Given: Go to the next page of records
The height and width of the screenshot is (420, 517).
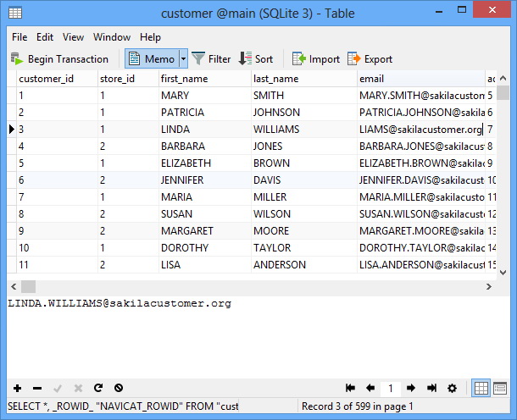Looking at the screenshot, I should 411,388.
